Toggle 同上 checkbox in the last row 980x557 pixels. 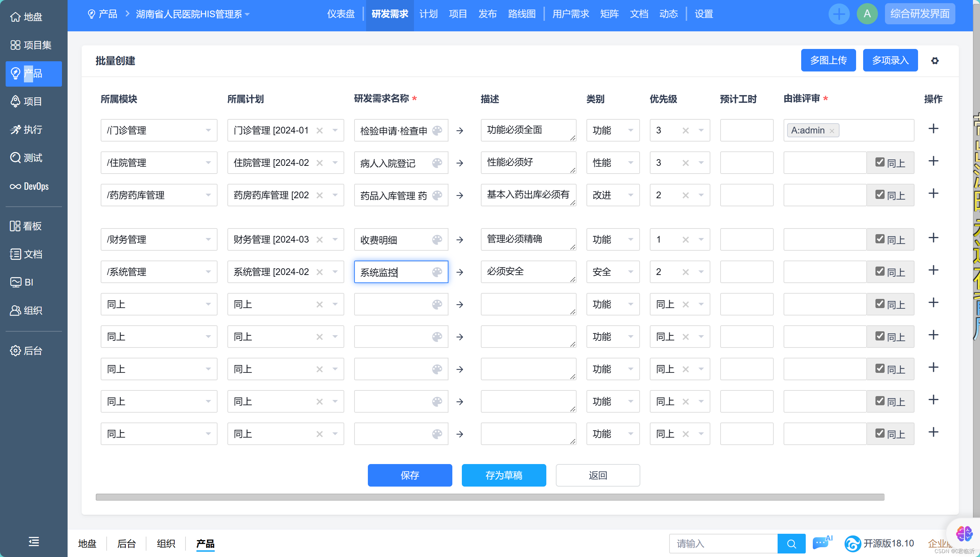[x=880, y=433]
